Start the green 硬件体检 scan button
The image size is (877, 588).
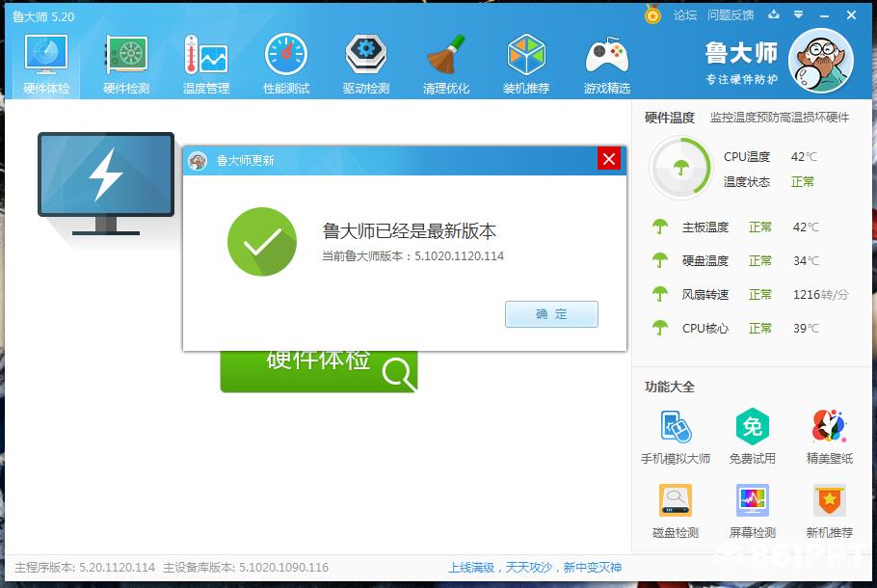pyautogui.click(x=319, y=371)
